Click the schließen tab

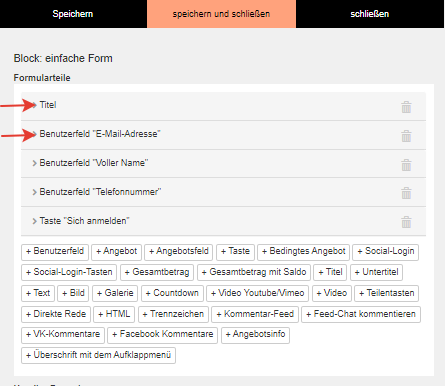tap(370, 14)
